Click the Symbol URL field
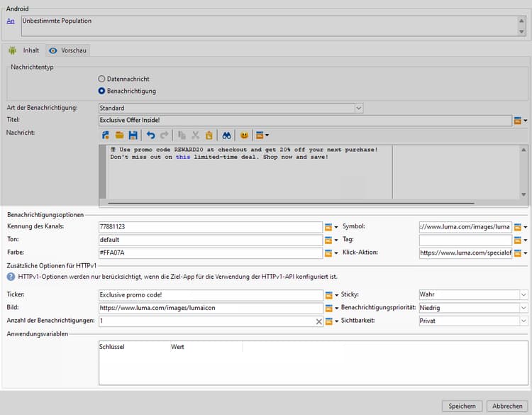Viewport: 532px width, 415px height. [x=465, y=227]
